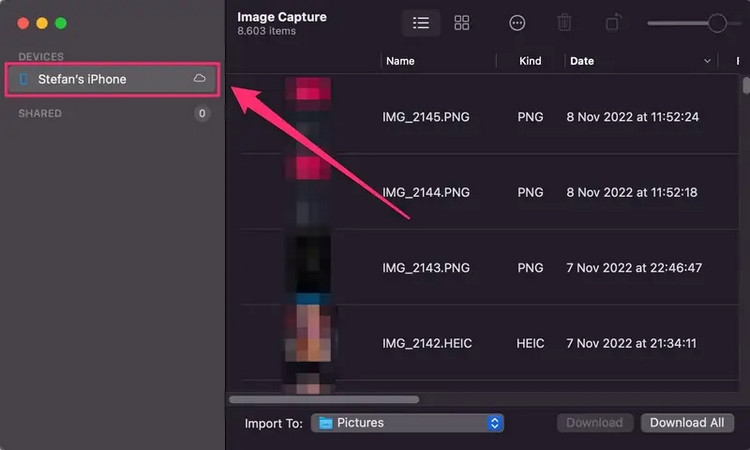Click the rotate image icon
The height and width of the screenshot is (450, 750).
pos(613,22)
